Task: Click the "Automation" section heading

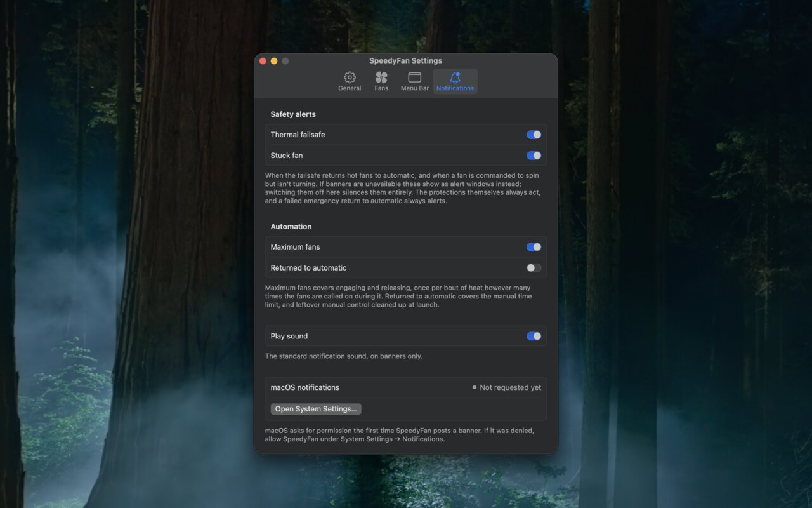Action: tap(291, 227)
